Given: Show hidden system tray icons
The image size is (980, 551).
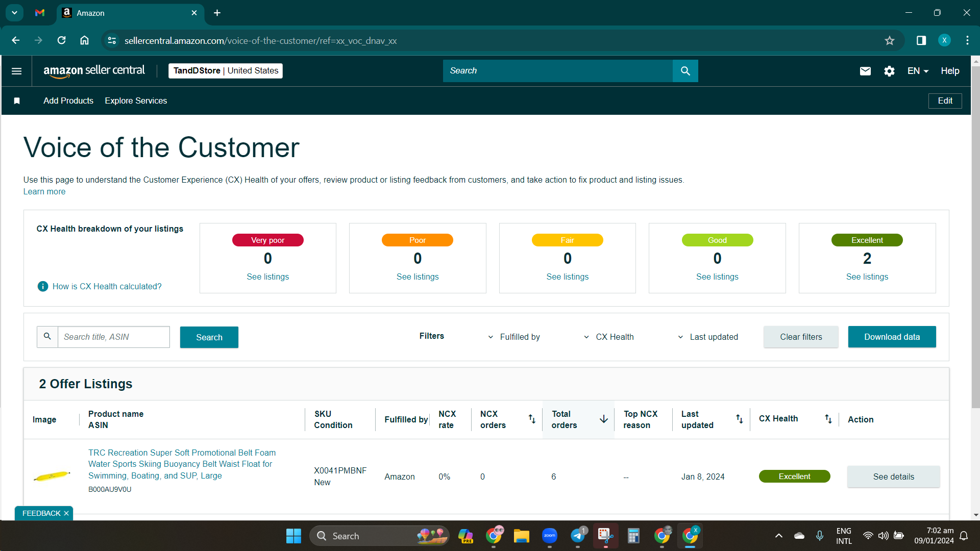Looking at the screenshot, I should [x=778, y=536].
